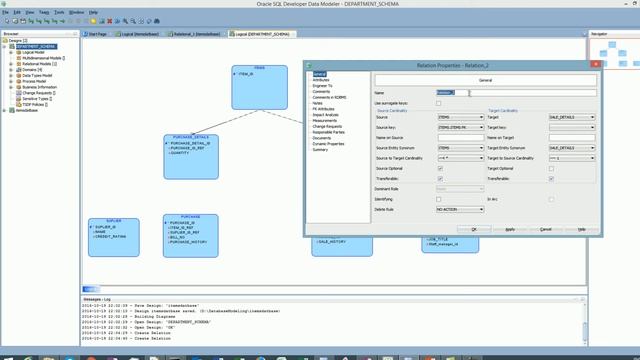Reset diagram to default size
The image size is (640, 360).
point(149,21)
